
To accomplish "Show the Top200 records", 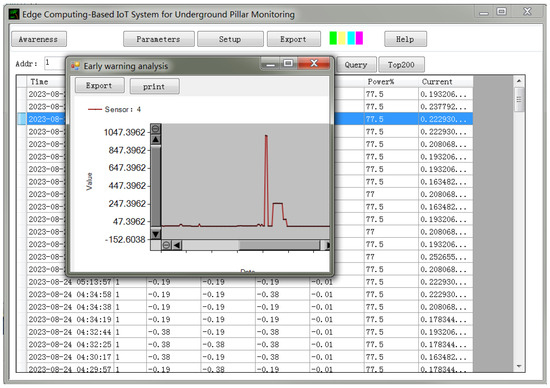I will click(401, 65).
